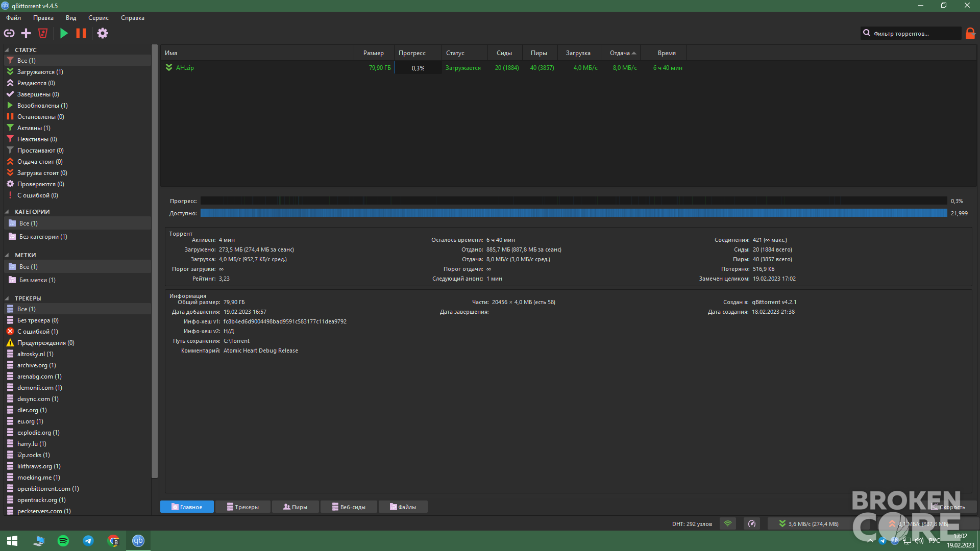Open Chrome from the taskbar
The image size is (980, 551).
(x=113, y=541)
